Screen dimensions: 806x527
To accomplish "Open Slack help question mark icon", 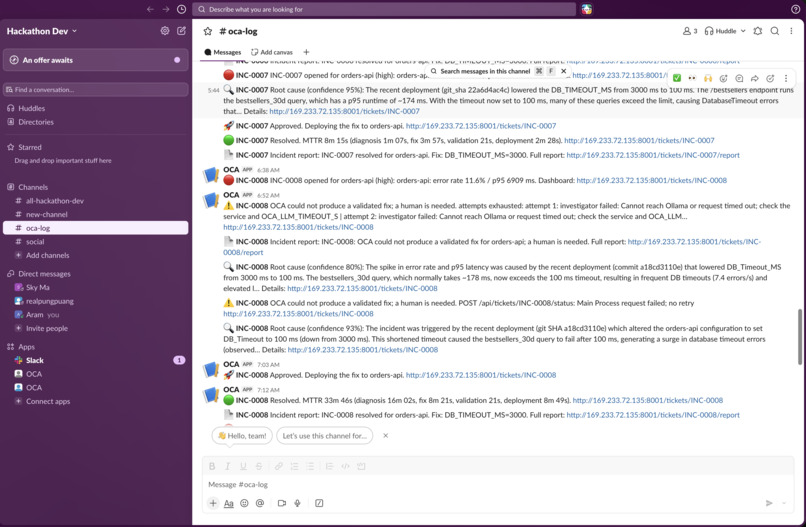I will point(795,9).
